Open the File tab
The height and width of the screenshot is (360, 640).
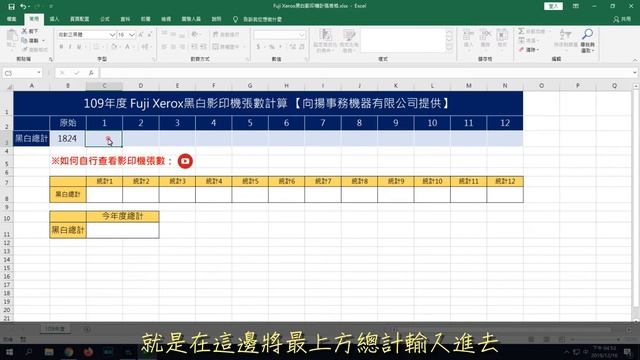click(11, 19)
